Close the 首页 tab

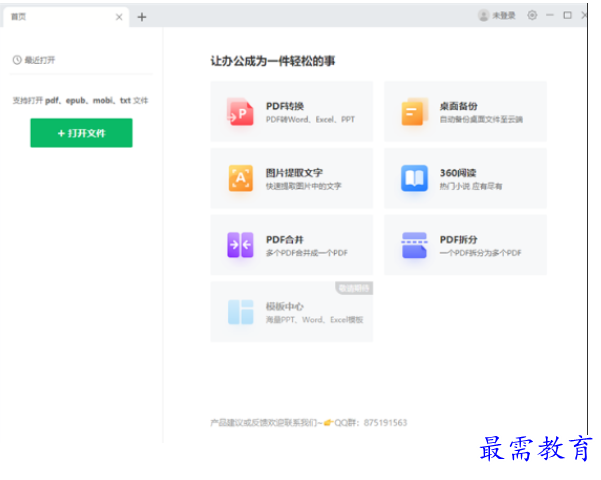(x=120, y=17)
